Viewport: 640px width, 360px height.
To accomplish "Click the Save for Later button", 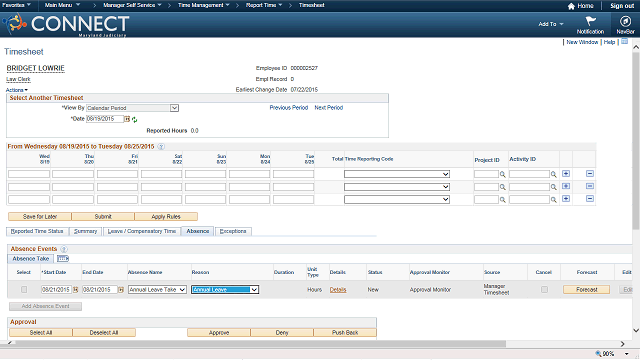I will pyautogui.click(x=40, y=217).
